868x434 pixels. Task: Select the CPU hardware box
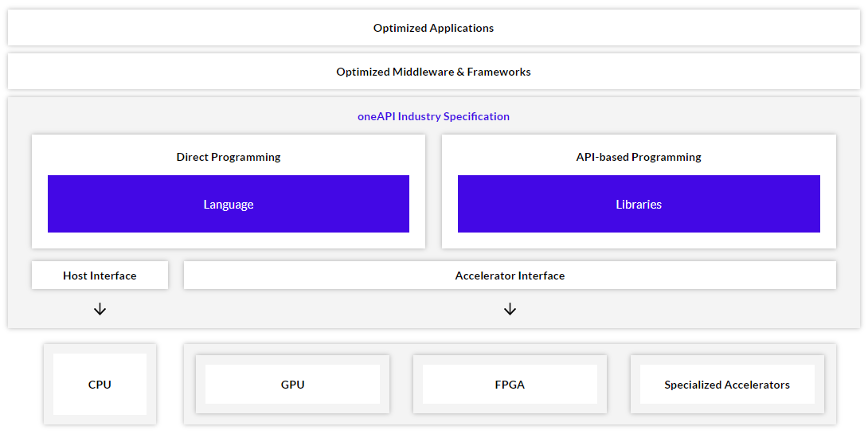(x=100, y=385)
